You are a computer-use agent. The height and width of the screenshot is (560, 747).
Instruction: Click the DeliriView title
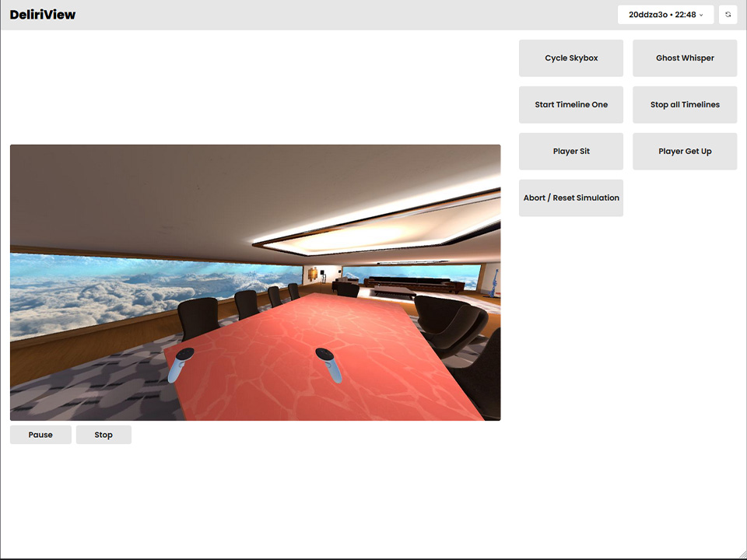coord(42,15)
